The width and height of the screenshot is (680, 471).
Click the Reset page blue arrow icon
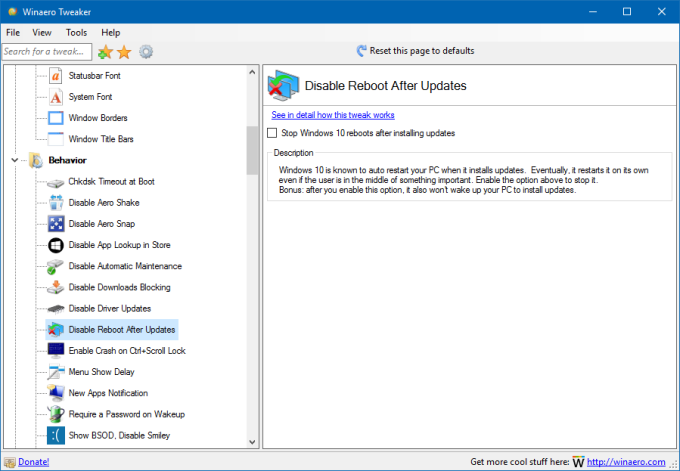pyautogui.click(x=361, y=51)
